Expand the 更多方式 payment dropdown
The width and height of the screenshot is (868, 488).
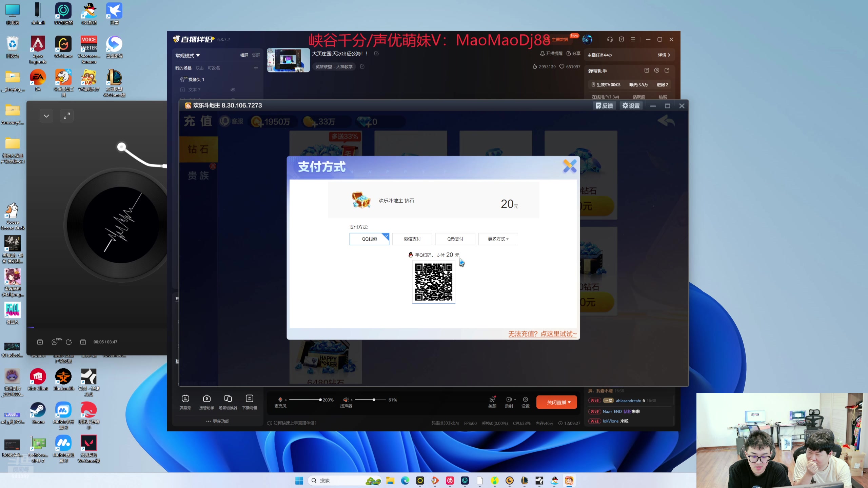498,239
